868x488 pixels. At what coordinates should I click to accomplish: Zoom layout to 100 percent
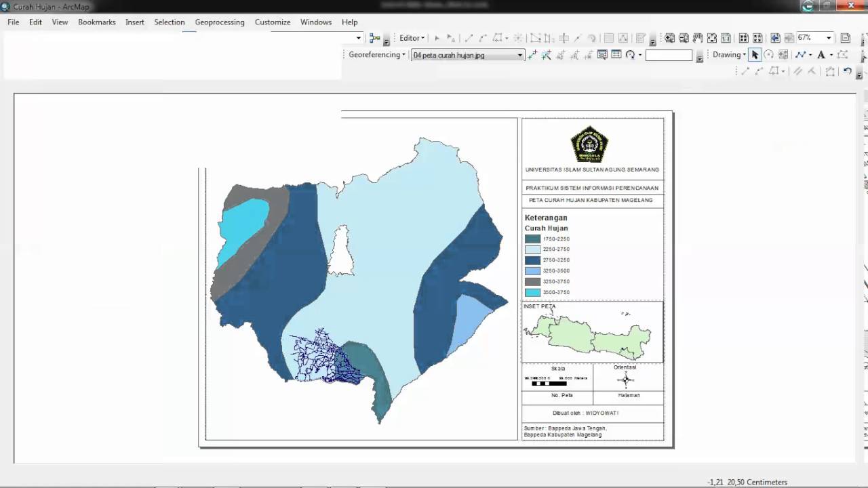point(727,38)
